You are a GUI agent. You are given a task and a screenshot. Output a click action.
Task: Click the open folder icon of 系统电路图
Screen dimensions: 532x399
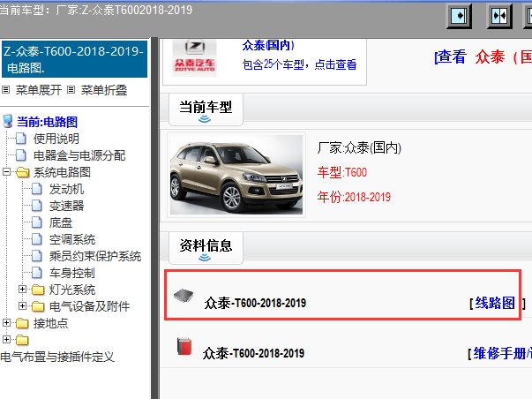[22, 172]
